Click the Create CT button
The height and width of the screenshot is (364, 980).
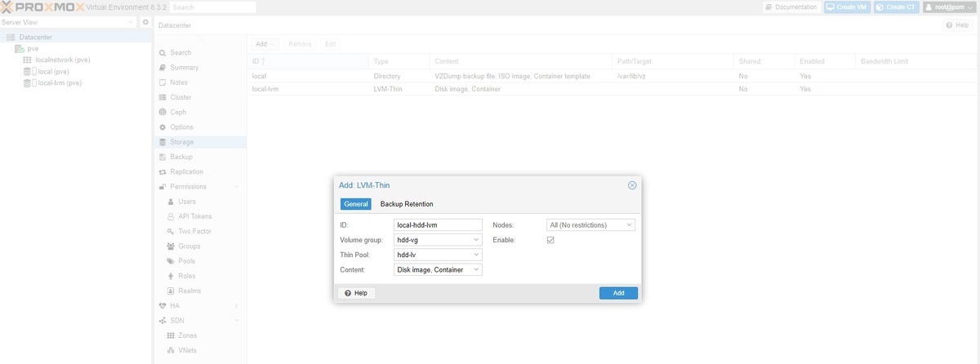click(x=897, y=7)
